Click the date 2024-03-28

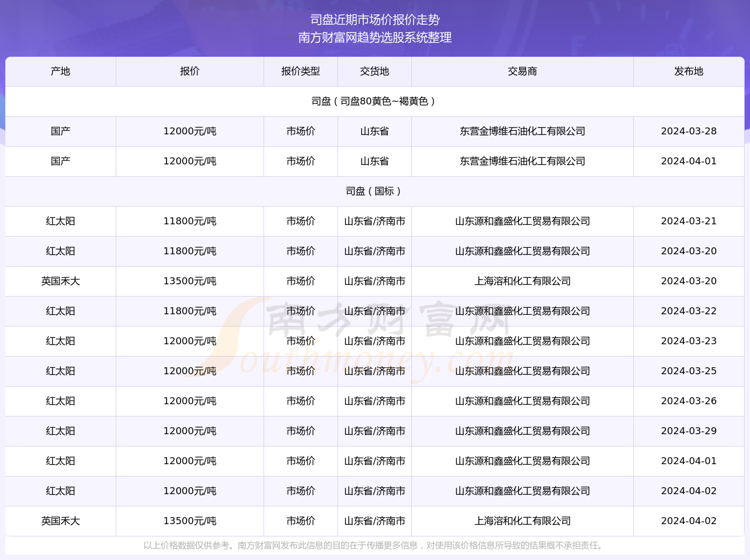tap(688, 131)
